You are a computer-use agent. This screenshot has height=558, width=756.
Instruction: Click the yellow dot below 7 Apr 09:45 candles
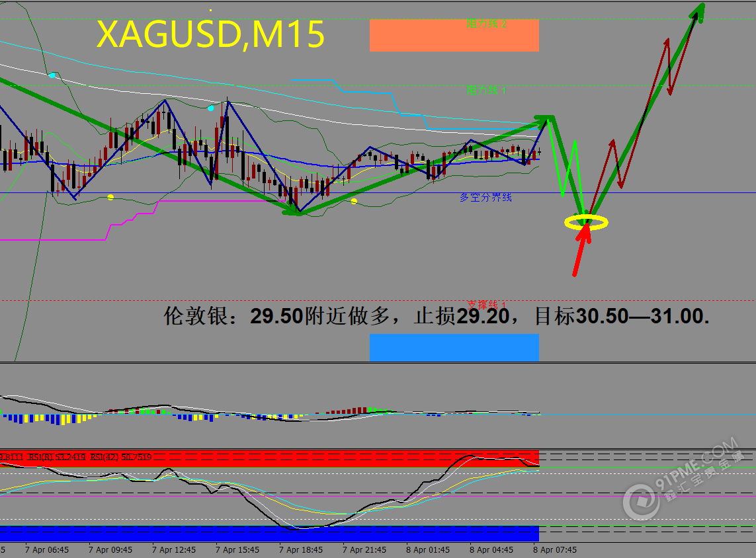[110, 197]
